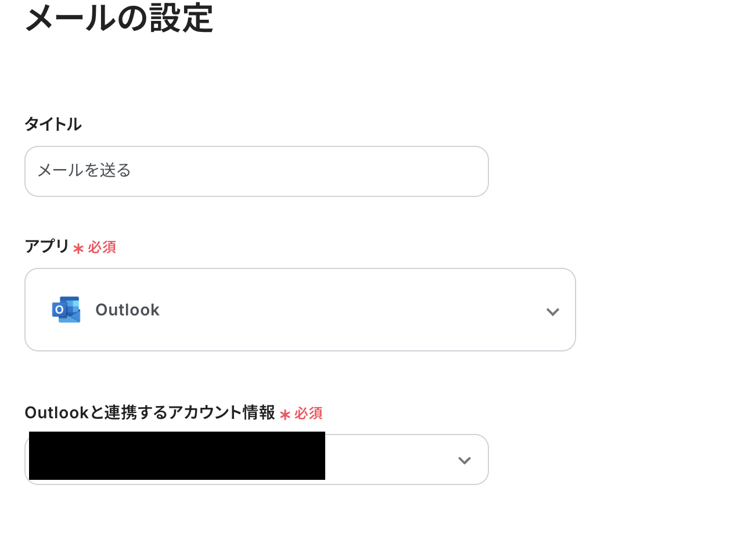This screenshot has height=560, width=748.
Task: Click the blacked-out account name area
Action: point(177,456)
